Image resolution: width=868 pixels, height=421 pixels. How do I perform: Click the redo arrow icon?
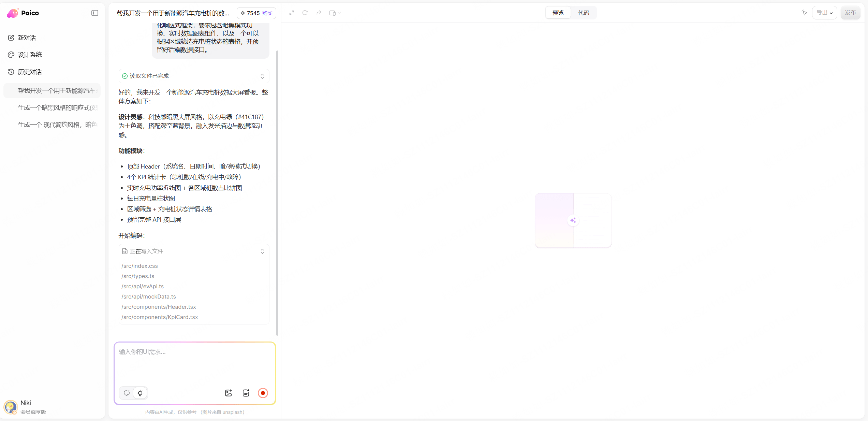tap(319, 13)
